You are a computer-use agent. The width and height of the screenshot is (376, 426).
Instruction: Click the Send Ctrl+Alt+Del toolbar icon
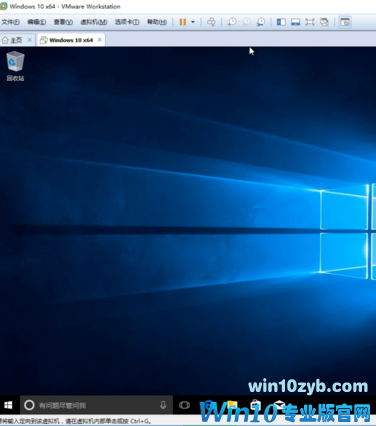coord(211,22)
